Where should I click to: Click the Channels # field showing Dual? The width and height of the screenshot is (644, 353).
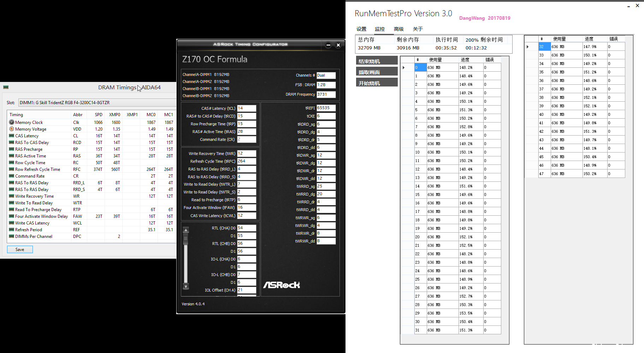[326, 75]
